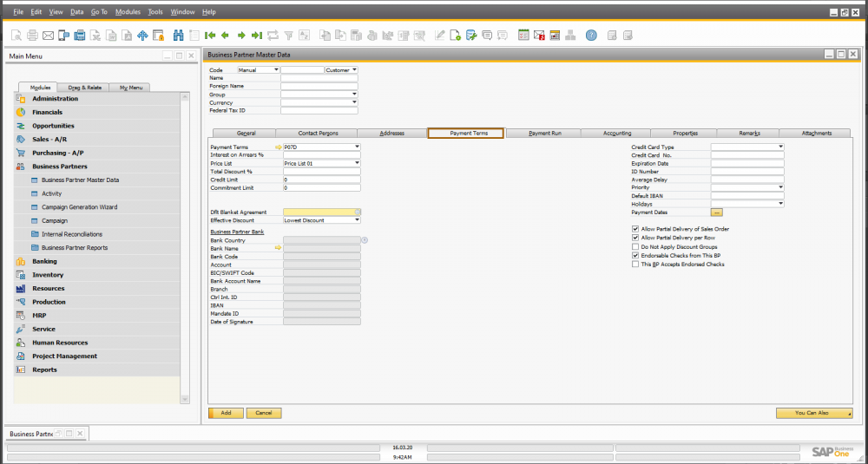The image size is (868, 464).
Task: Open the Price List dropdown
Action: (356, 163)
